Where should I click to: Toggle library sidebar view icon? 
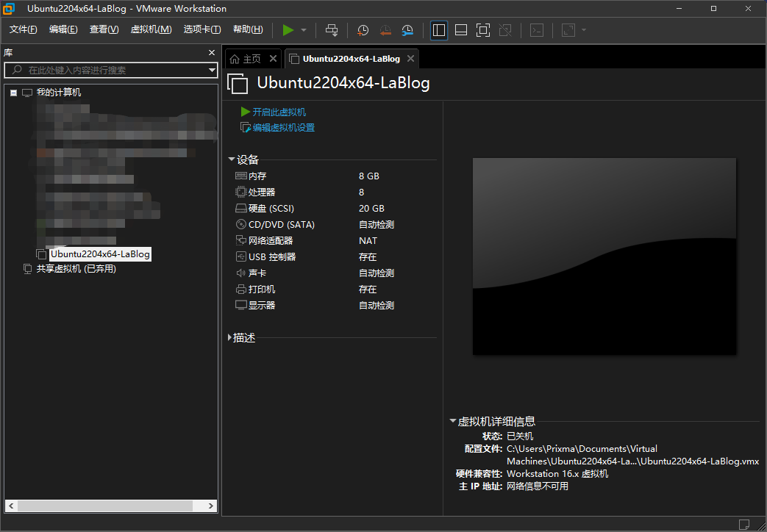coord(439,30)
